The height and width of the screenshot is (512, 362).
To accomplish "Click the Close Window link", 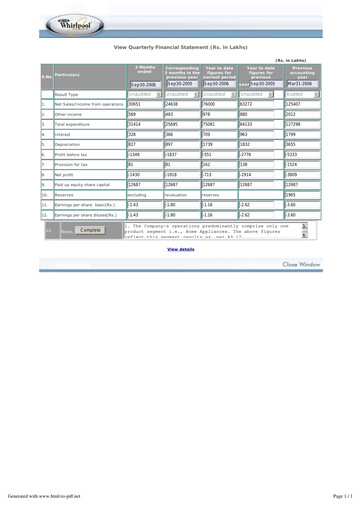I will pyautogui.click(x=301, y=264).
